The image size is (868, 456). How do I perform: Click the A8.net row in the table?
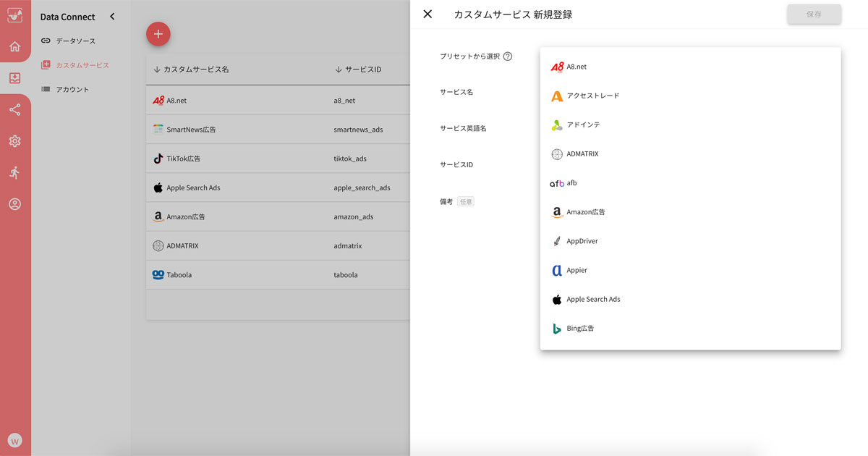[278, 101]
